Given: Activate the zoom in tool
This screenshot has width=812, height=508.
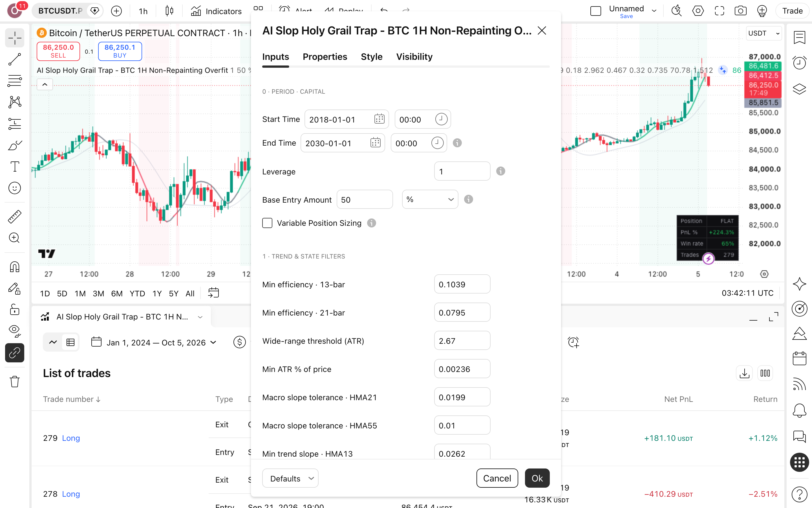Looking at the screenshot, I should [14, 238].
